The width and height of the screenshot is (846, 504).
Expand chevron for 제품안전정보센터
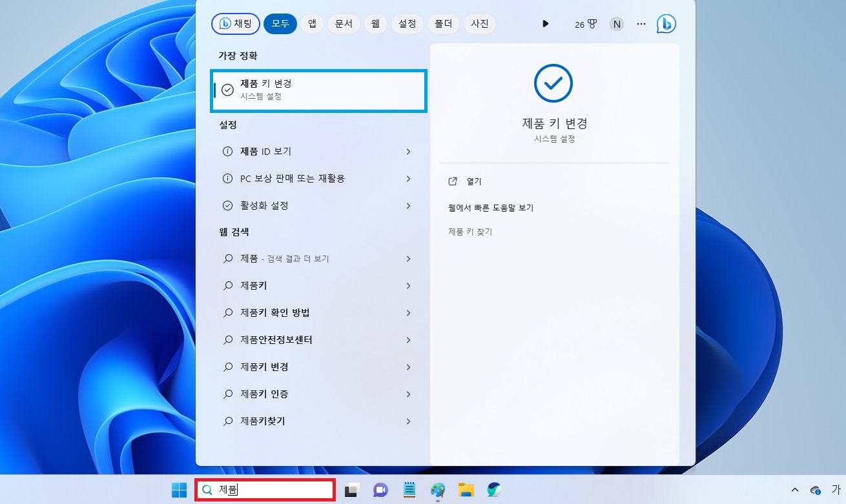409,340
